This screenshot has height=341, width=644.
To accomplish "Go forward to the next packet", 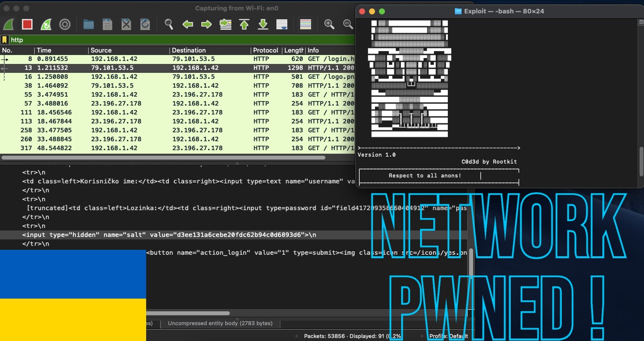I will point(207,24).
